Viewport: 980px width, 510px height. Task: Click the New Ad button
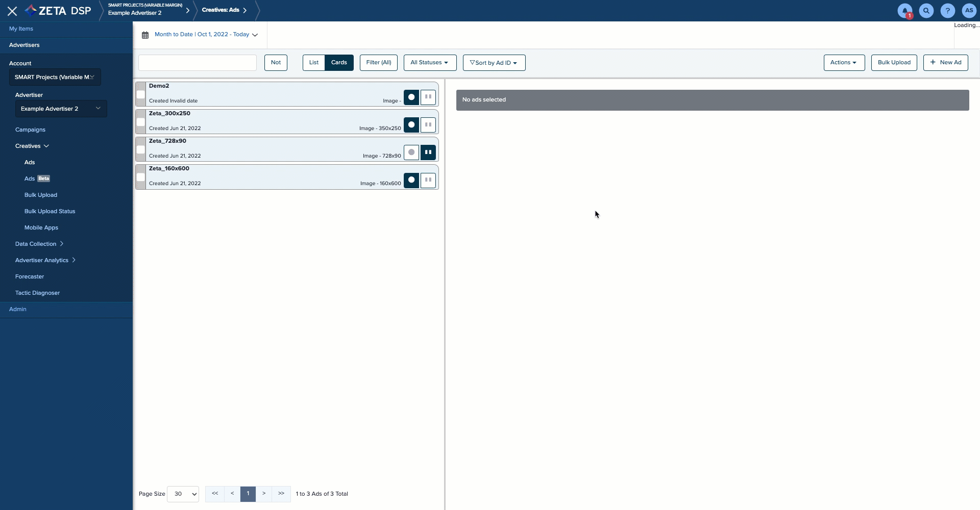(945, 63)
